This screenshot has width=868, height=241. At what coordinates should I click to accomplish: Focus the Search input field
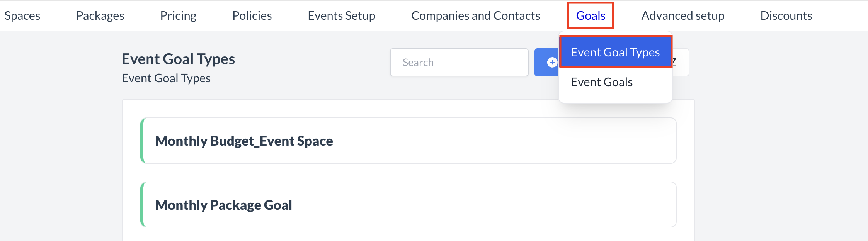coord(459,62)
